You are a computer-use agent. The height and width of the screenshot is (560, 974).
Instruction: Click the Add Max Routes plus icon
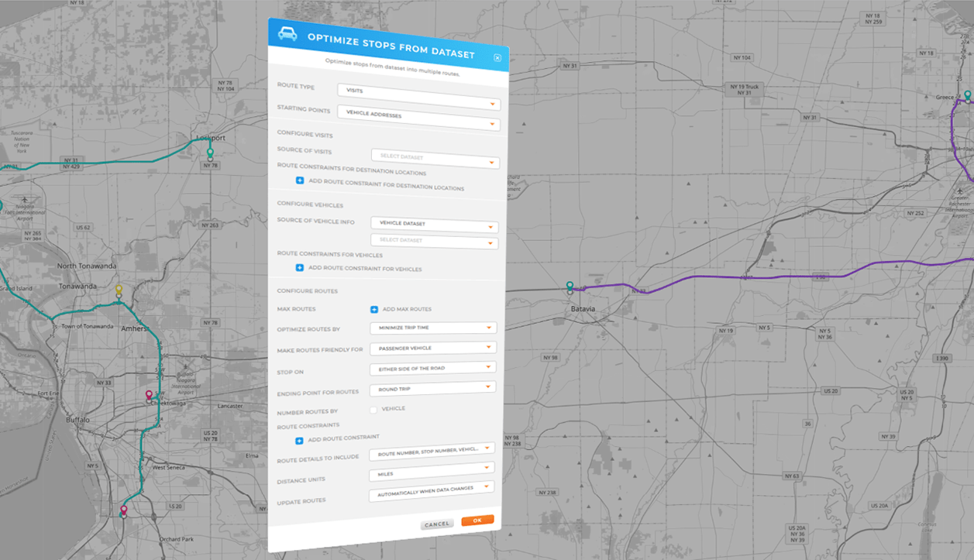pos(373,308)
